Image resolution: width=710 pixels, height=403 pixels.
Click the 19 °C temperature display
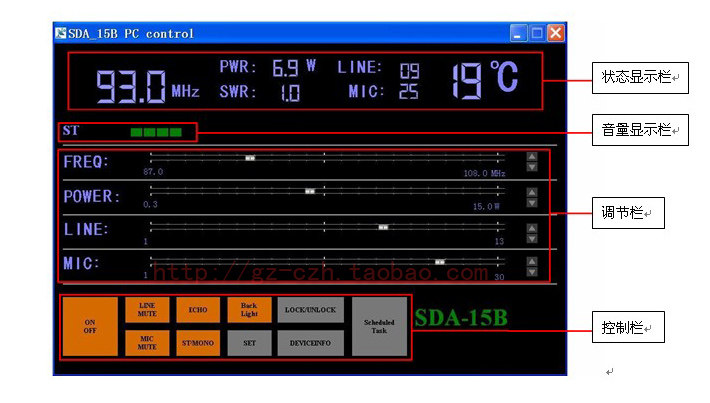pyautogui.click(x=485, y=80)
